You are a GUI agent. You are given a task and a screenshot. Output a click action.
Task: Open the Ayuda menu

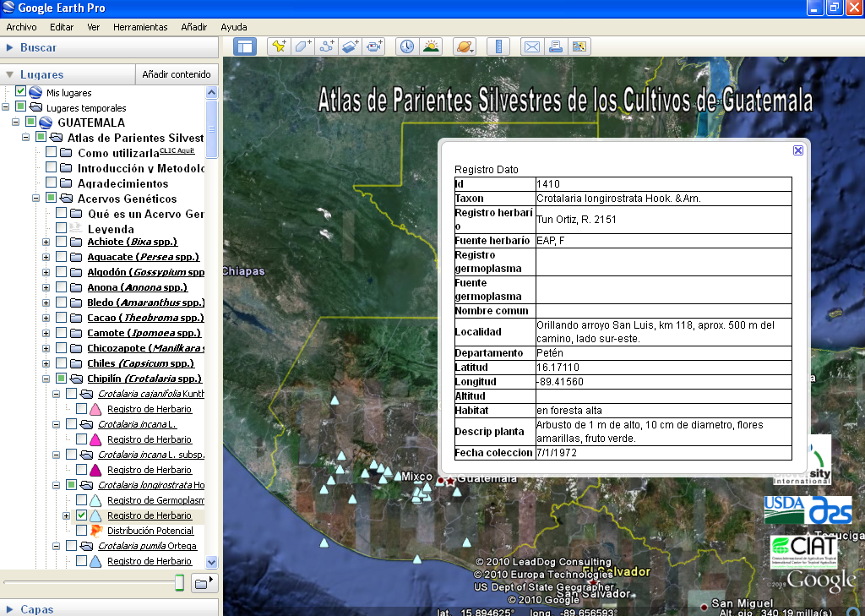click(x=234, y=27)
